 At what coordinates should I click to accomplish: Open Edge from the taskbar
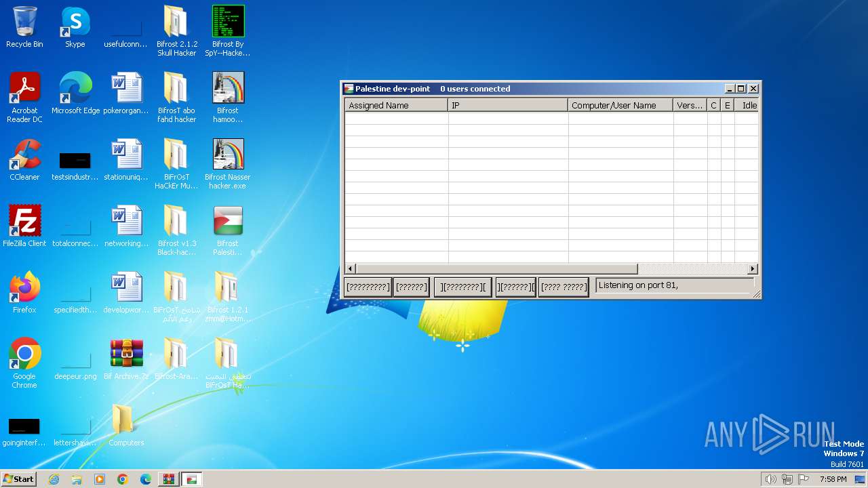pos(146,479)
